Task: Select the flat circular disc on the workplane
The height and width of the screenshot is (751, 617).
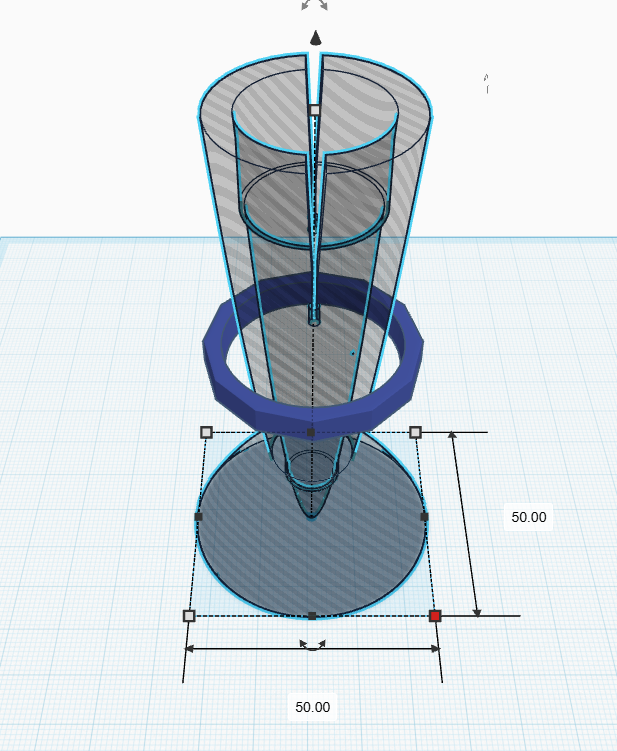Action: pos(250,560)
